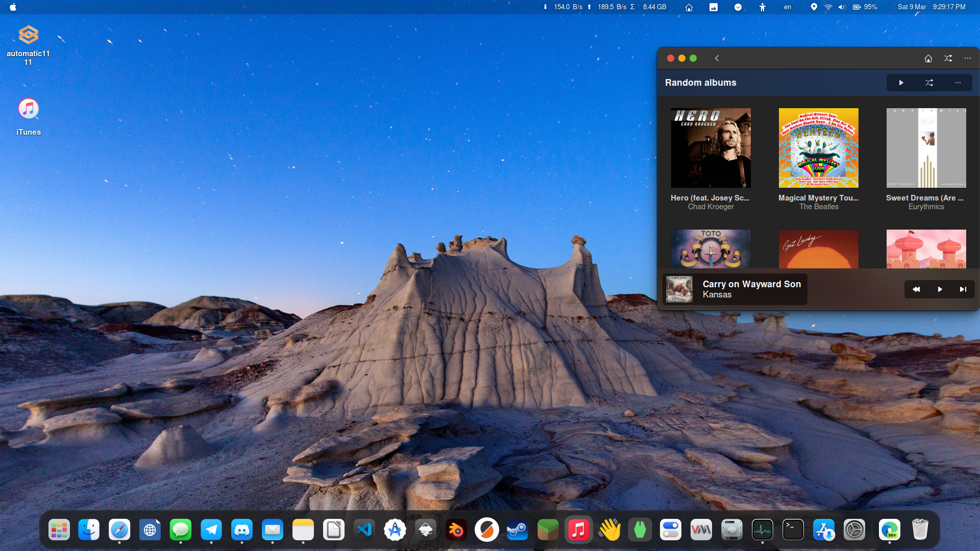This screenshot has width=980, height=551.
Task: Open the Apple menu
Action: point(13,7)
